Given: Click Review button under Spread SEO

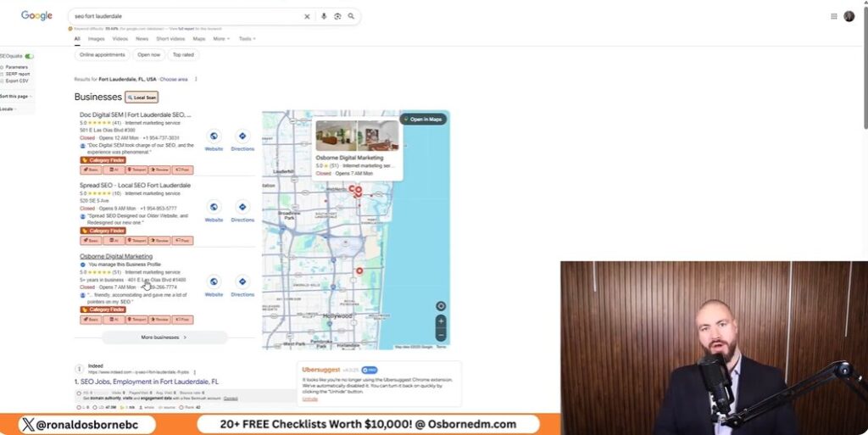Looking at the screenshot, I should [159, 241].
